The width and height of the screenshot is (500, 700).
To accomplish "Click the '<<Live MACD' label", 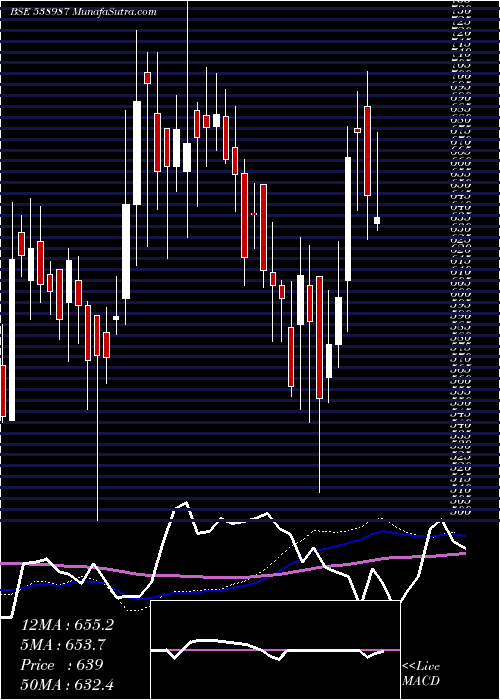I will pos(421,674).
